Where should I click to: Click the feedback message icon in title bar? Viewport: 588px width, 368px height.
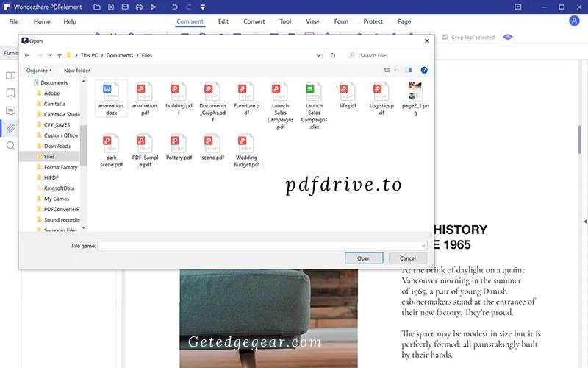pyautogui.click(x=518, y=7)
